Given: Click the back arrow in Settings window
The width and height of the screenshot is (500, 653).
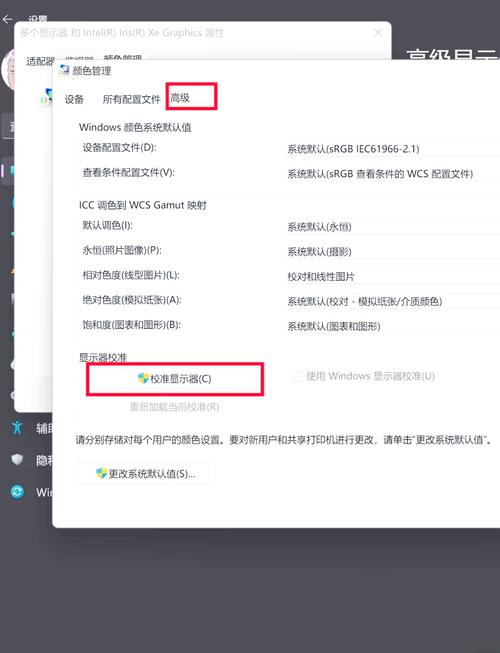Looking at the screenshot, I should (7, 19).
